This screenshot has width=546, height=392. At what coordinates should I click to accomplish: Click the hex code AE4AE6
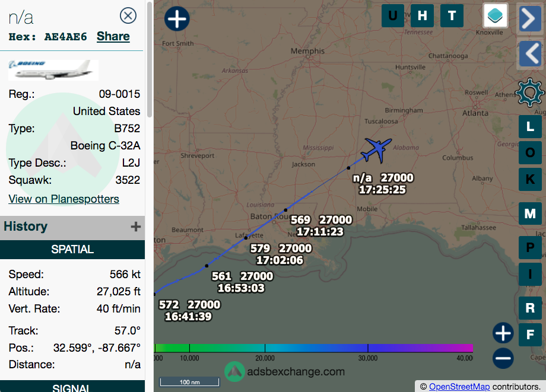coord(65,37)
